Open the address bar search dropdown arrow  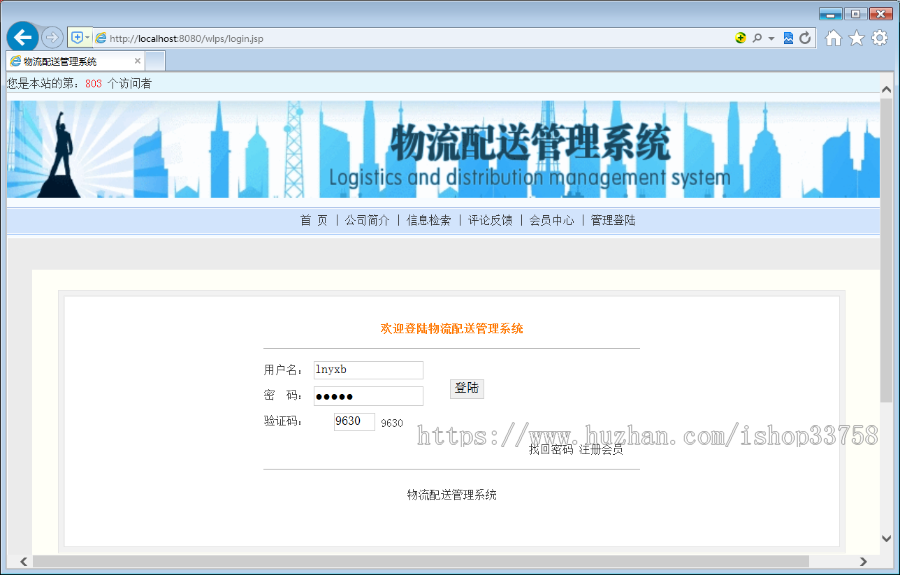click(771, 38)
